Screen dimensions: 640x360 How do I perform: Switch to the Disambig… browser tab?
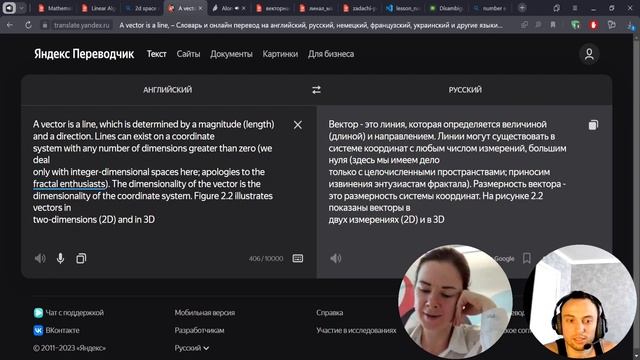coord(447,8)
